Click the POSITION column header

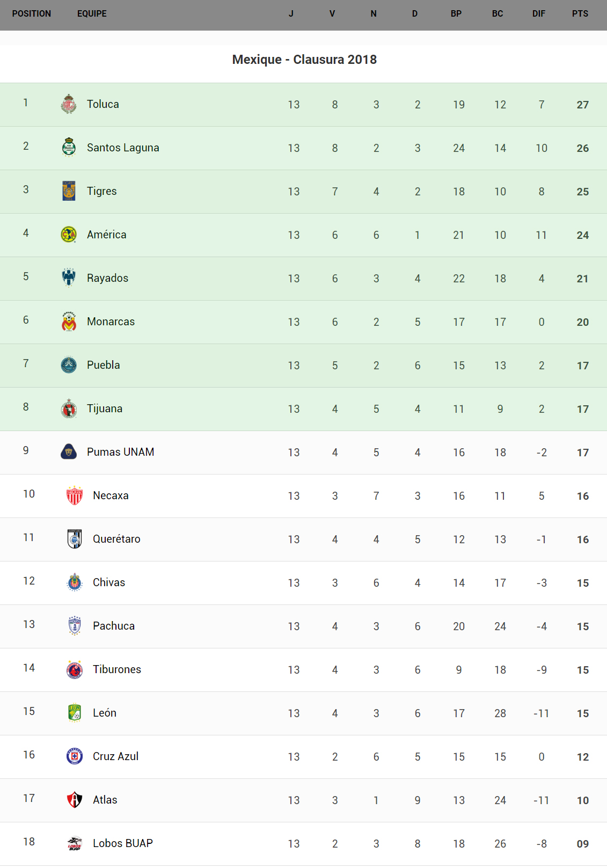click(32, 14)
